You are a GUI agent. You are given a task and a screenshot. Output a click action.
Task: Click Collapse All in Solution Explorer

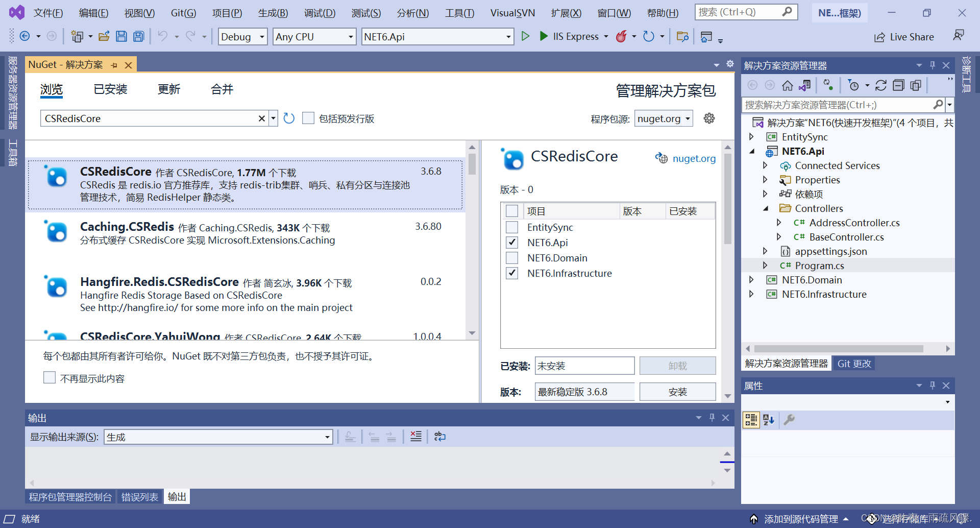898,85
